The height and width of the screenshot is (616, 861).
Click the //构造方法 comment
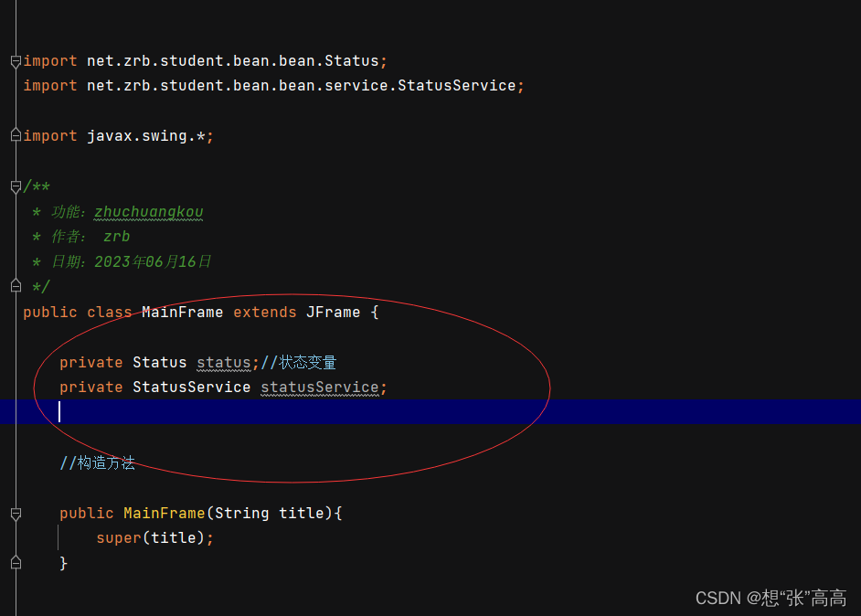click(97, 462)
